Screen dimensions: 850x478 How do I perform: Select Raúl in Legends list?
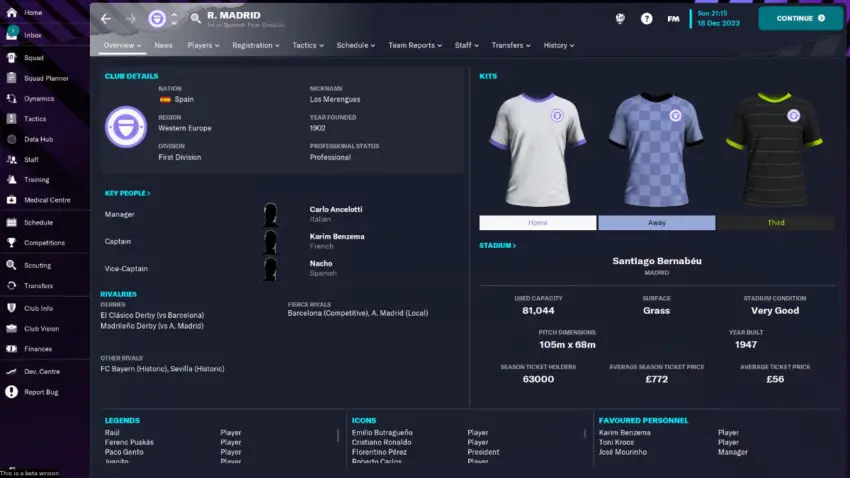[112, 432]
